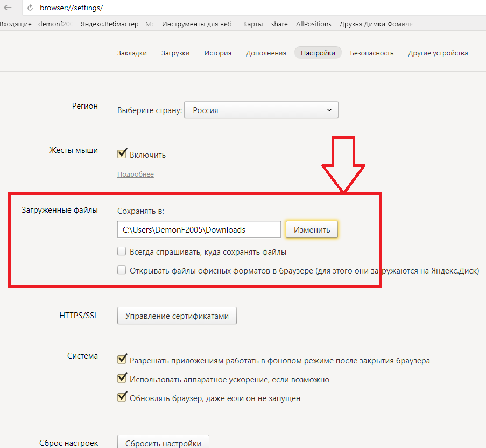This screenshot has height=448, width=486.
Task: Follow the Подробнее link under mouse gestures
Action: (135, 174)
